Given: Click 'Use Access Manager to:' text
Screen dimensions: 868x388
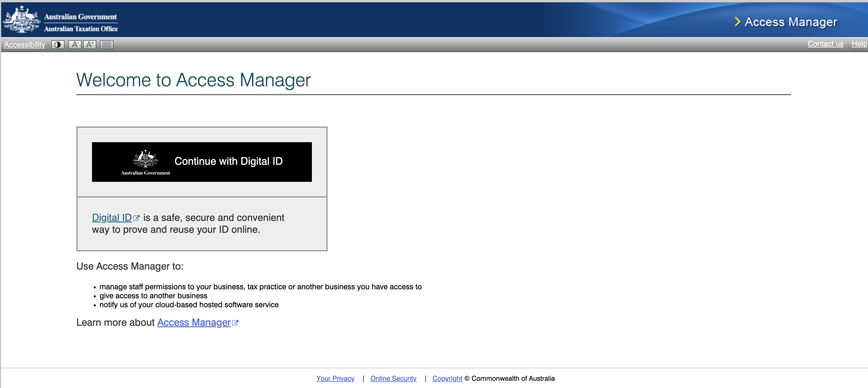Looking at the screenshot, I should [x=130, y=266].
